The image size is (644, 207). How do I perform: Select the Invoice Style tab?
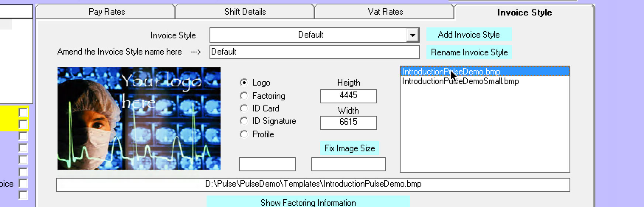pos(524,13)
